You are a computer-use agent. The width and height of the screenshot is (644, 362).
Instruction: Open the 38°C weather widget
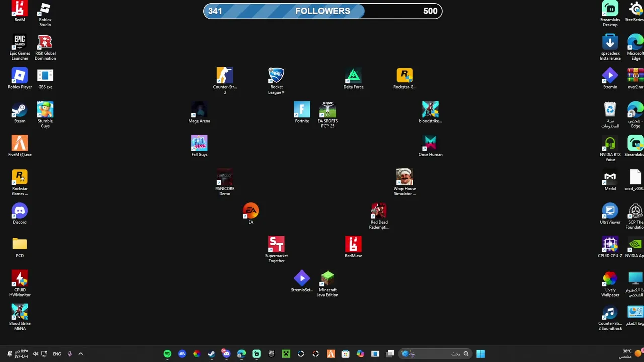point(631,354)
